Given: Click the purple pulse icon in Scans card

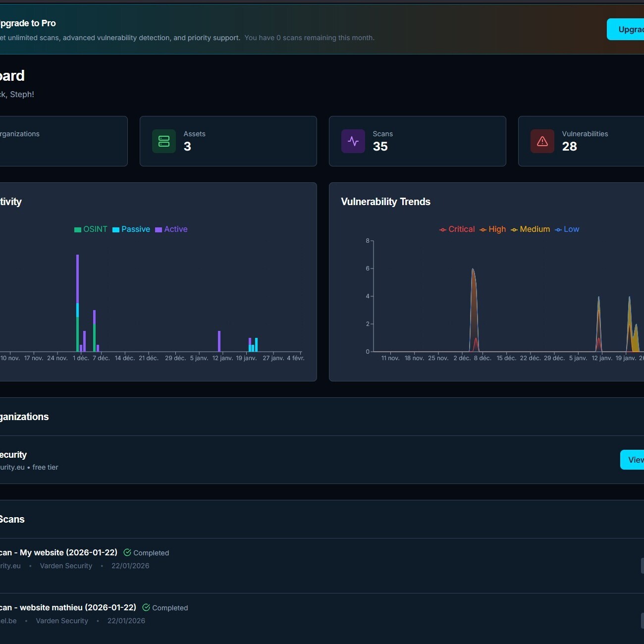Looking at the screenshot, I should (353, 141).
